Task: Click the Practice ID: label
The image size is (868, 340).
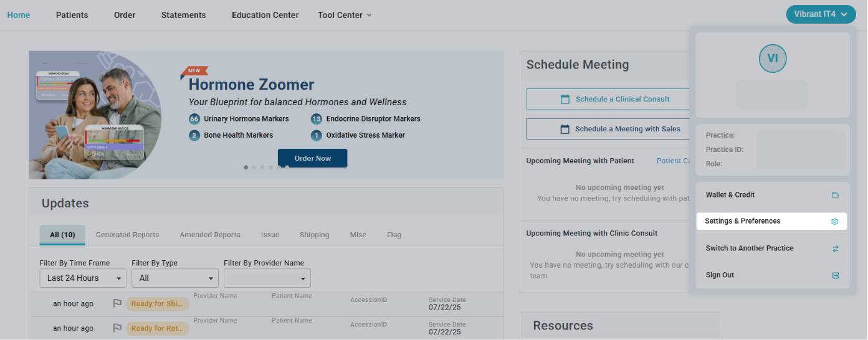Action: pos(725,149)
